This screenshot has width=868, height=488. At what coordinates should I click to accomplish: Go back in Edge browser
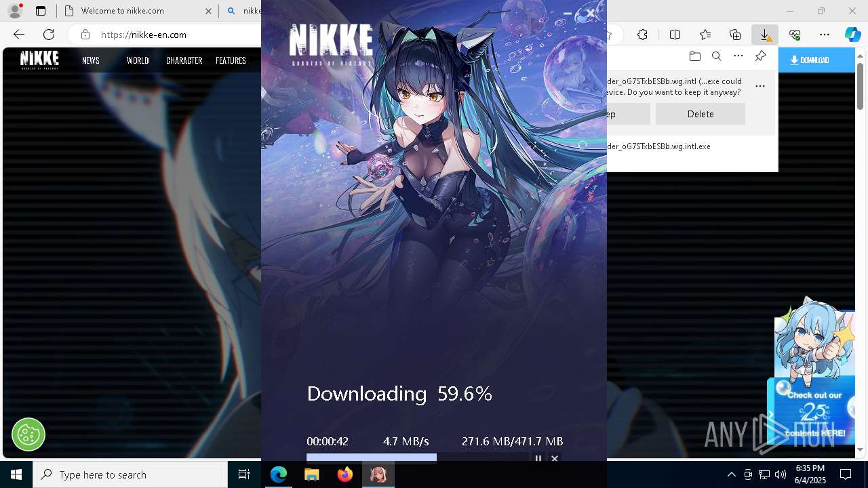[x=19, y=35]
